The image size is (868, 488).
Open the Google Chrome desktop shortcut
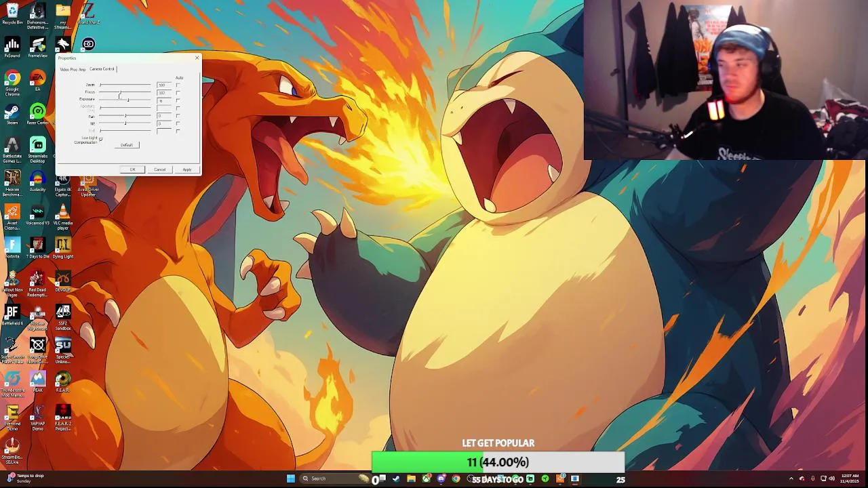pos(12,83)
